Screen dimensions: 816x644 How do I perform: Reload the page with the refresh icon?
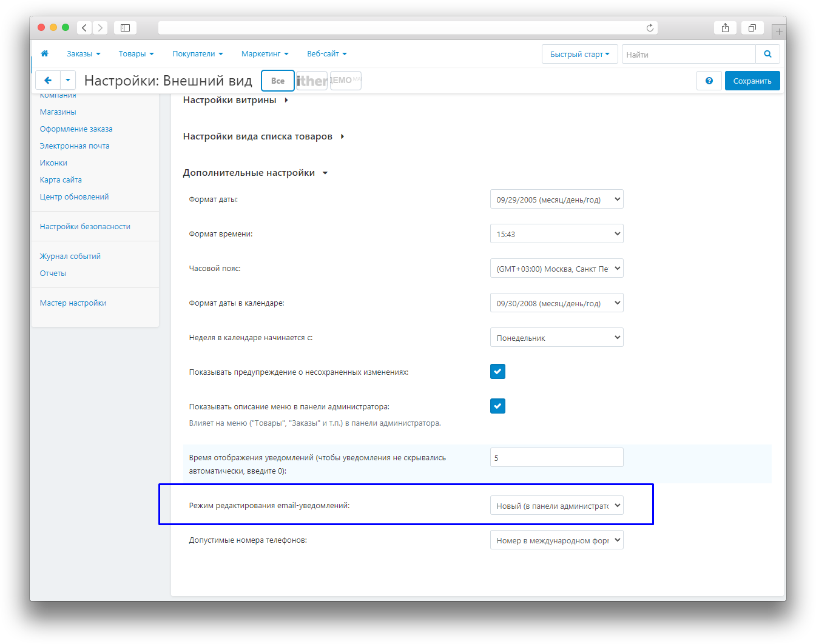[650, 28]
